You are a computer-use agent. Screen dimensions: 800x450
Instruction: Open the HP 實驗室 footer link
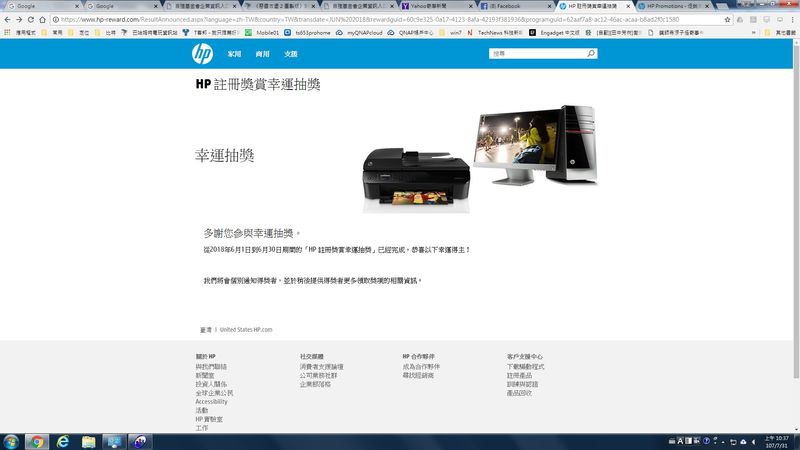[209, 419]
